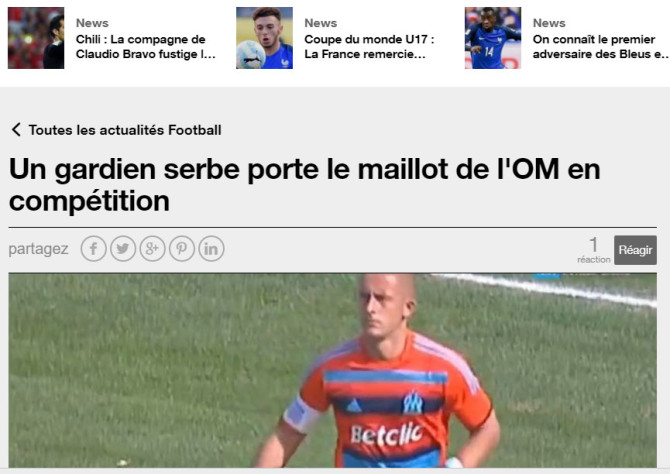Click News label above Bleus article
Screen dimensions: 670x474
click(549, 23)
